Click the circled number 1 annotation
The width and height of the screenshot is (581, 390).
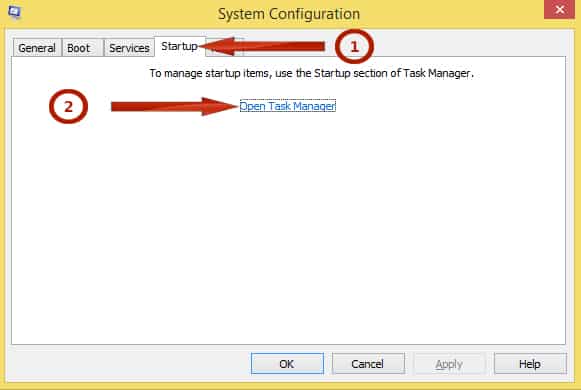pos(354,47)
